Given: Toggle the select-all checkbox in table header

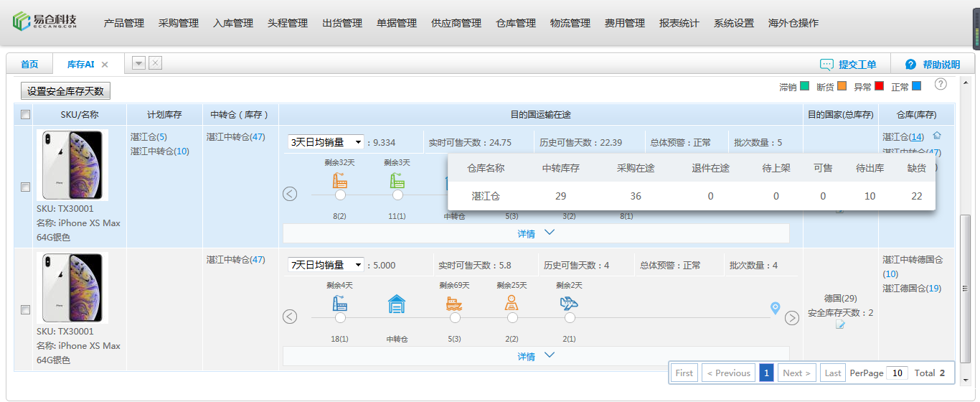Looking at the screenshot, I should [x=26, y=115].
